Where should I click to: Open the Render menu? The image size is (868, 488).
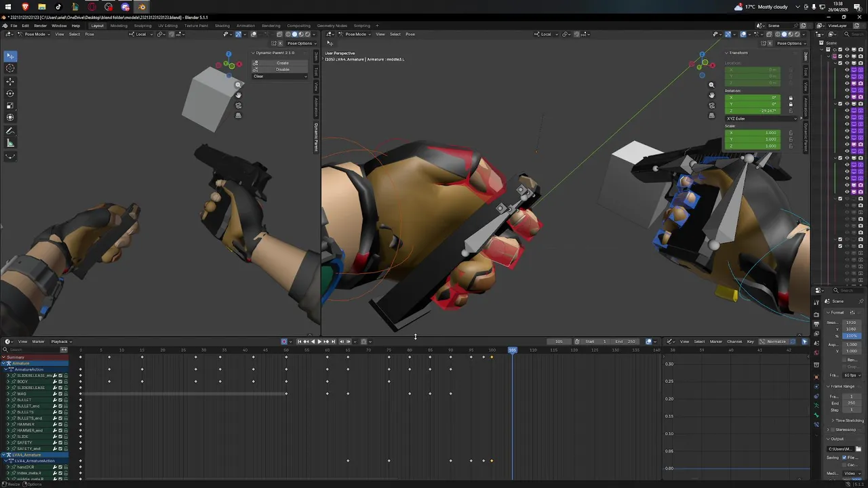coord(40,26)
